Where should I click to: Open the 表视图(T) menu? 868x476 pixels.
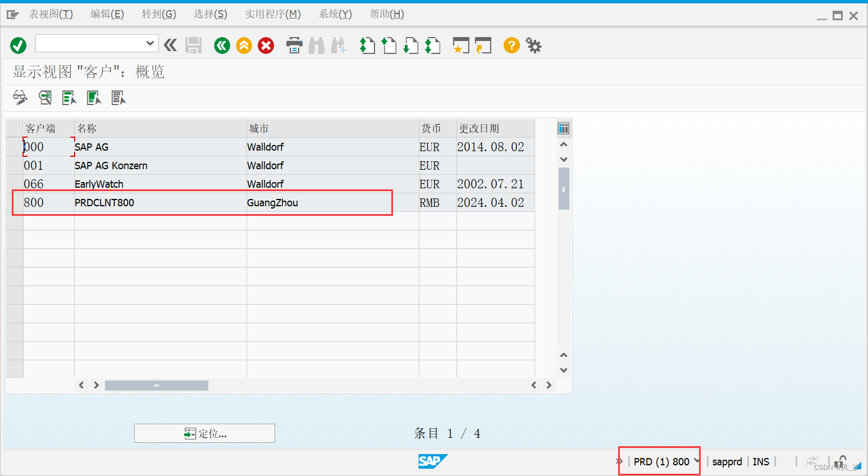point(51,14)
